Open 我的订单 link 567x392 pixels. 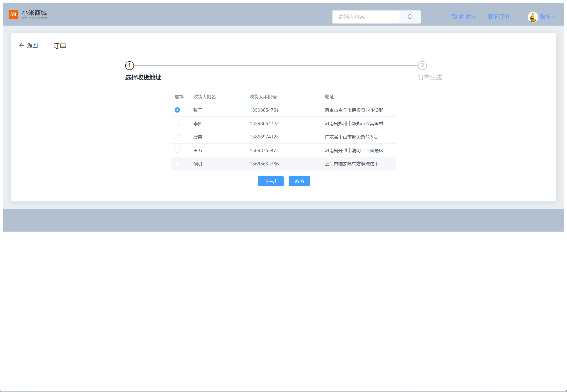coord(498,17)
